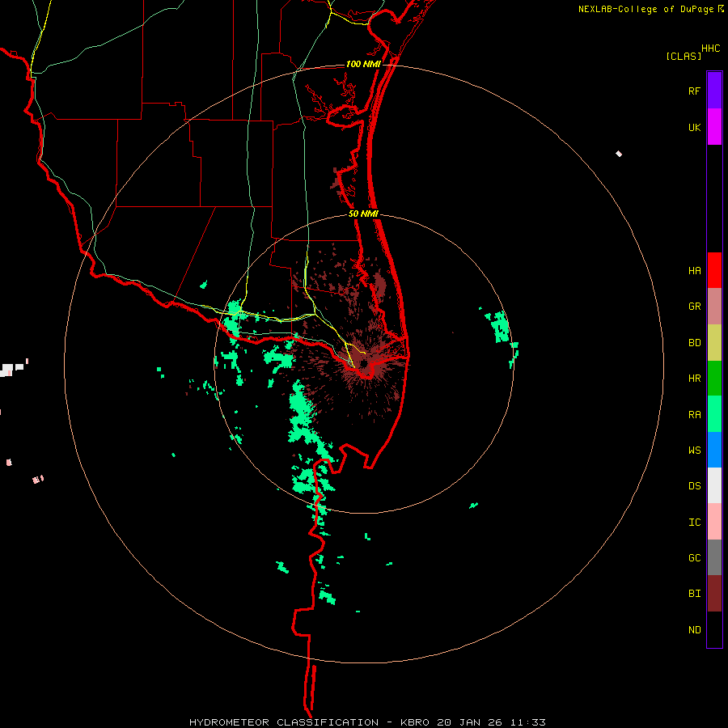Click the BI legend label

tap(694, 594)
